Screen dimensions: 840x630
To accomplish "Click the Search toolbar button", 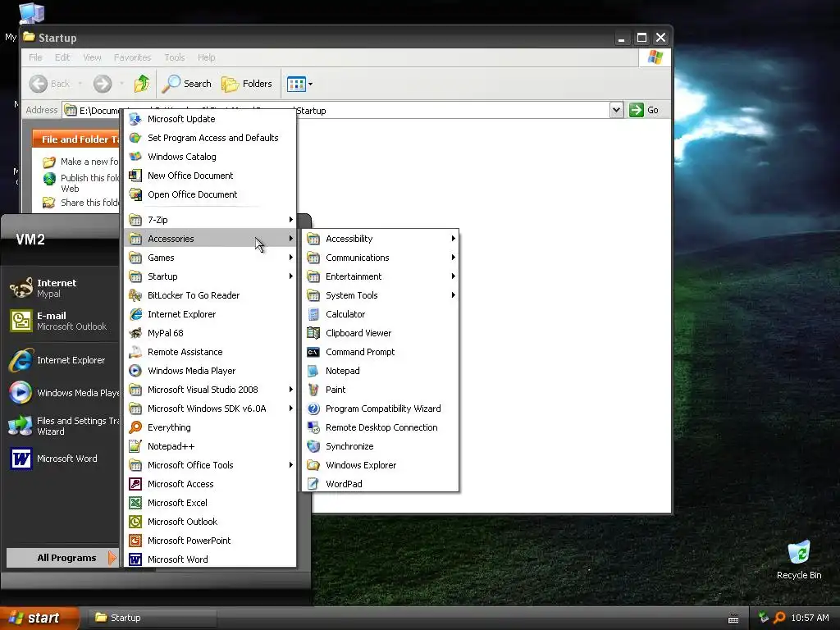I will (x=187, y=84).
